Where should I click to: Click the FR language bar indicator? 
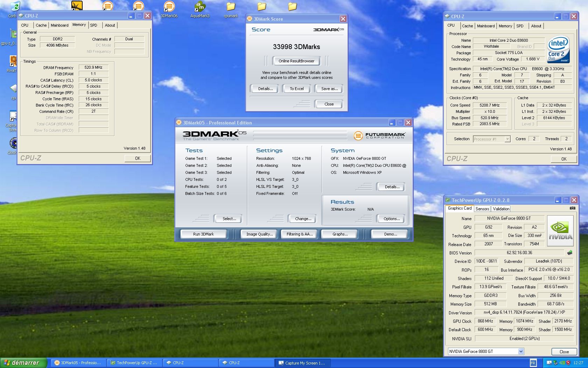533,363
